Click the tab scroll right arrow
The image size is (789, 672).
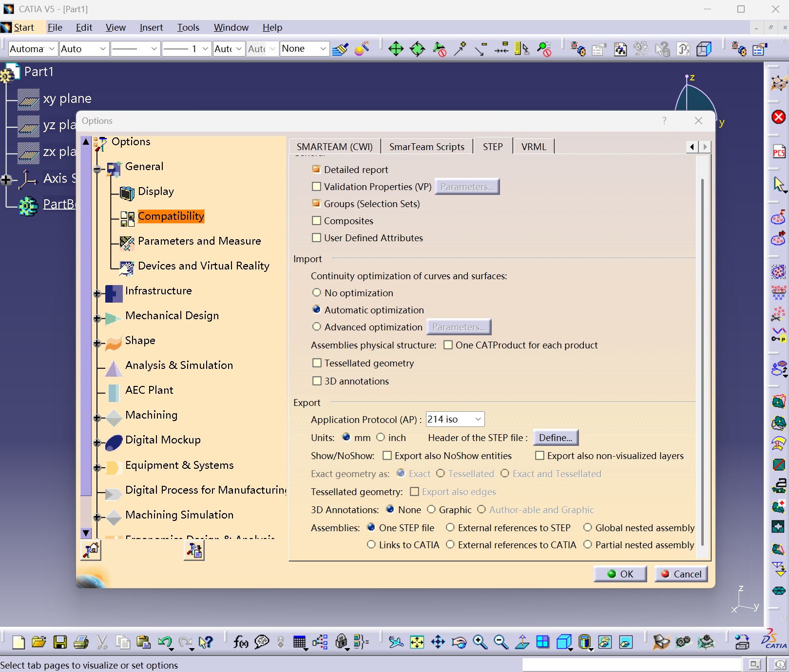[x=705, y=147]
